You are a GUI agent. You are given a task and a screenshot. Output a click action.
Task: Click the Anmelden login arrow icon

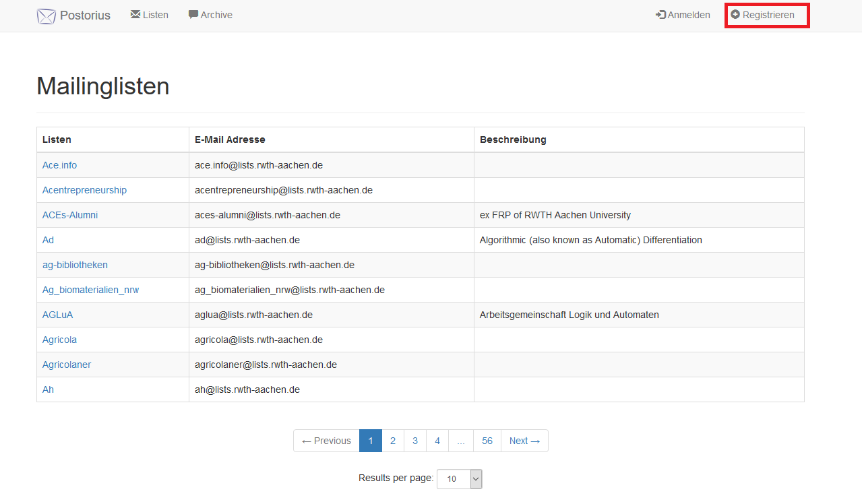pos(660,15)
